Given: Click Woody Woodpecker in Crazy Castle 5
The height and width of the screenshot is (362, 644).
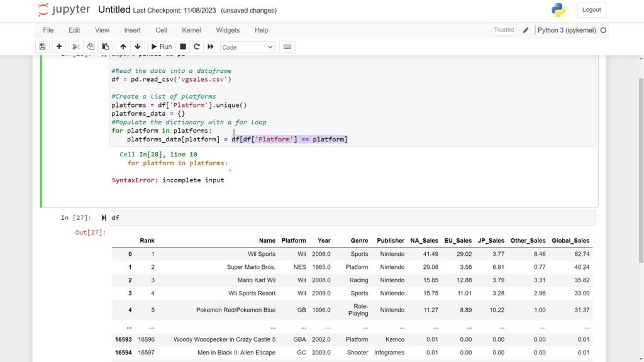Looking at the screenshot, I should pos(225,339).
